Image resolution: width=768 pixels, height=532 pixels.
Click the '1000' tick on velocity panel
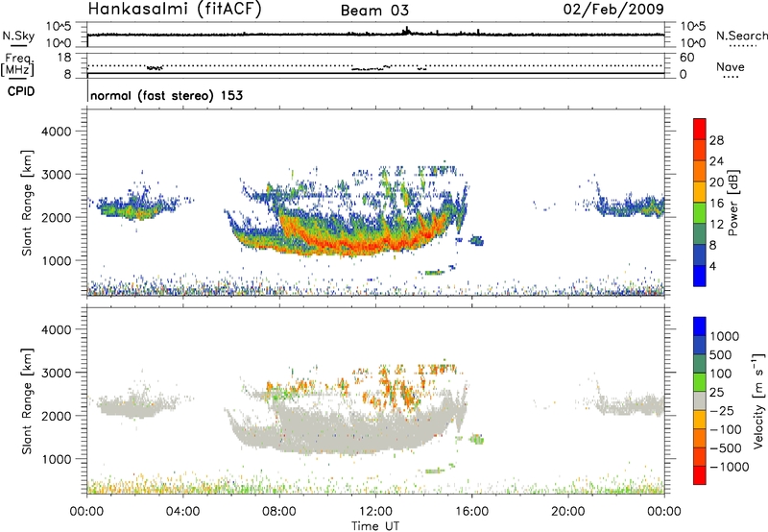(56, 459)
